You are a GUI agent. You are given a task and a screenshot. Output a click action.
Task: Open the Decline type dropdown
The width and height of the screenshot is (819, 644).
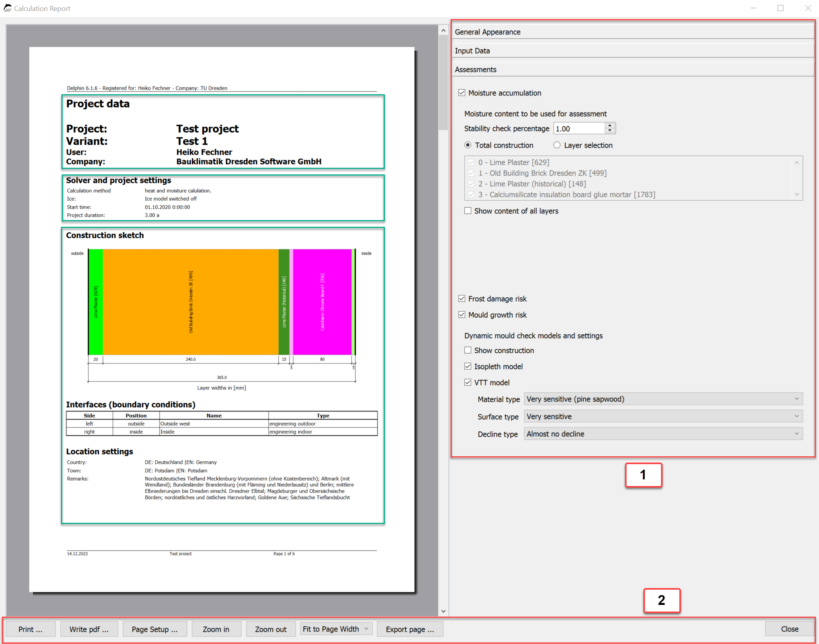click(x=663, y=434)
